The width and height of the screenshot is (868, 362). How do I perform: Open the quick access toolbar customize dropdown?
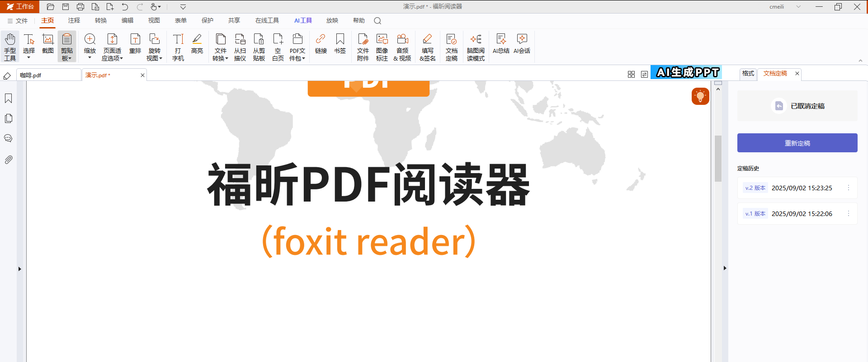tap(183, 7)
